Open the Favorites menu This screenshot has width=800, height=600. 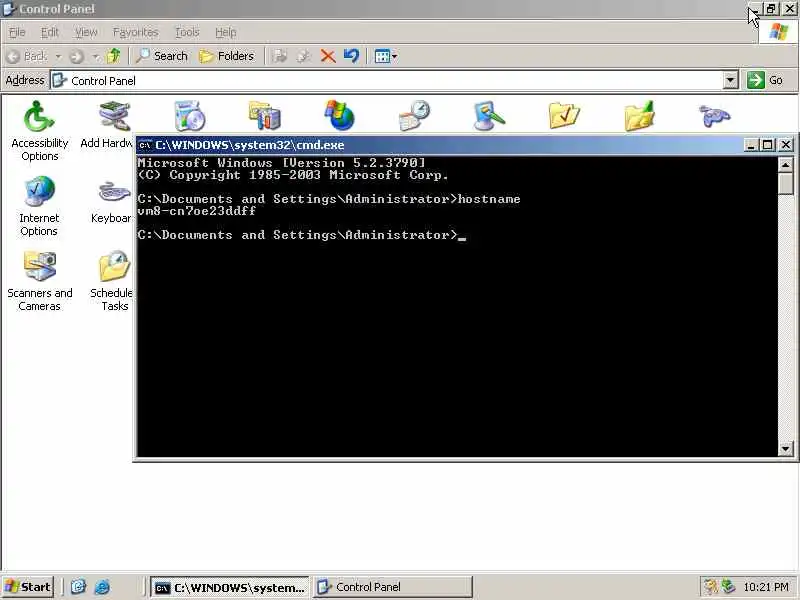[135, 32]
